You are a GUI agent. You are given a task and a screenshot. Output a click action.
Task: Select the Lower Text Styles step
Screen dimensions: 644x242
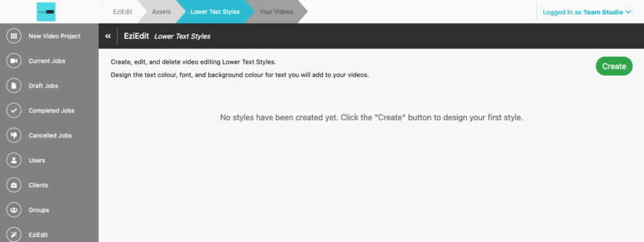coord(215,12)
